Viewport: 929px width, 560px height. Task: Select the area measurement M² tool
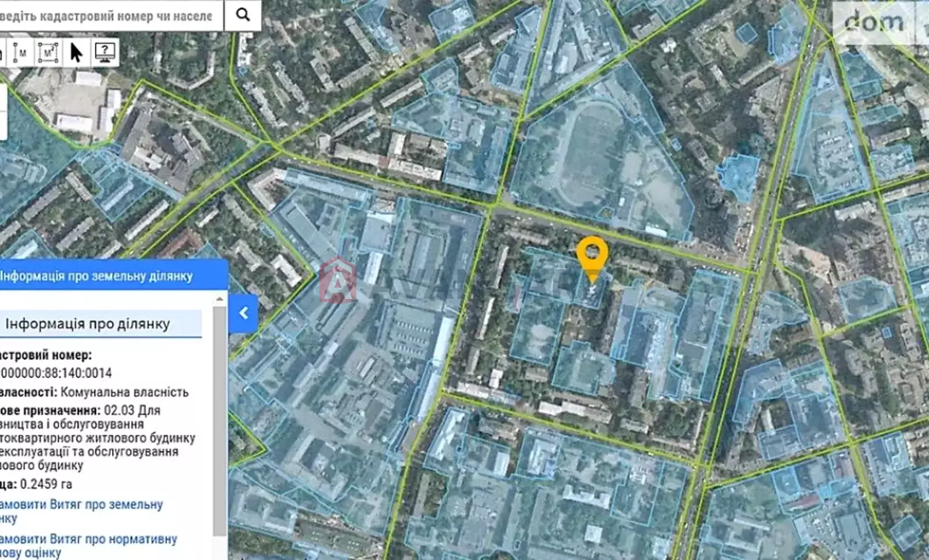click(48, 53)
